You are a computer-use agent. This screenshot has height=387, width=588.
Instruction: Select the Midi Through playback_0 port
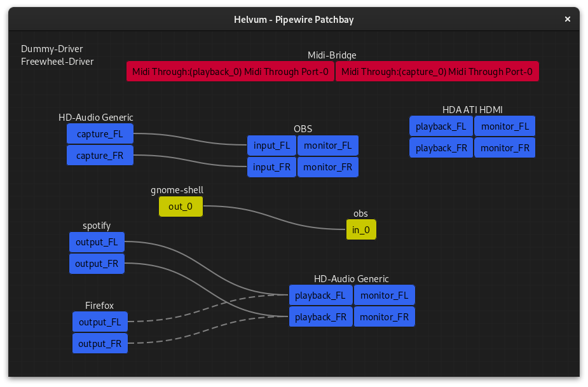[x=230, y=72]
